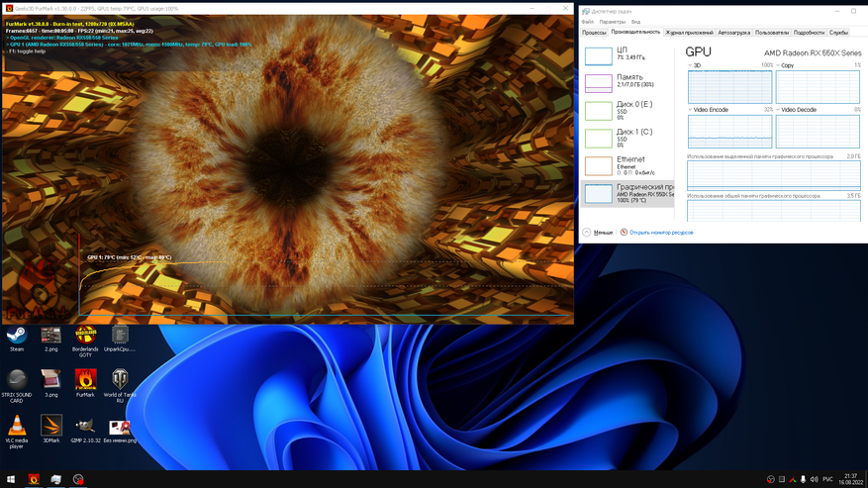Click the FurMark title bar icon
The height and width of the screenshot is (488, 868).
[x=9, y=8]
